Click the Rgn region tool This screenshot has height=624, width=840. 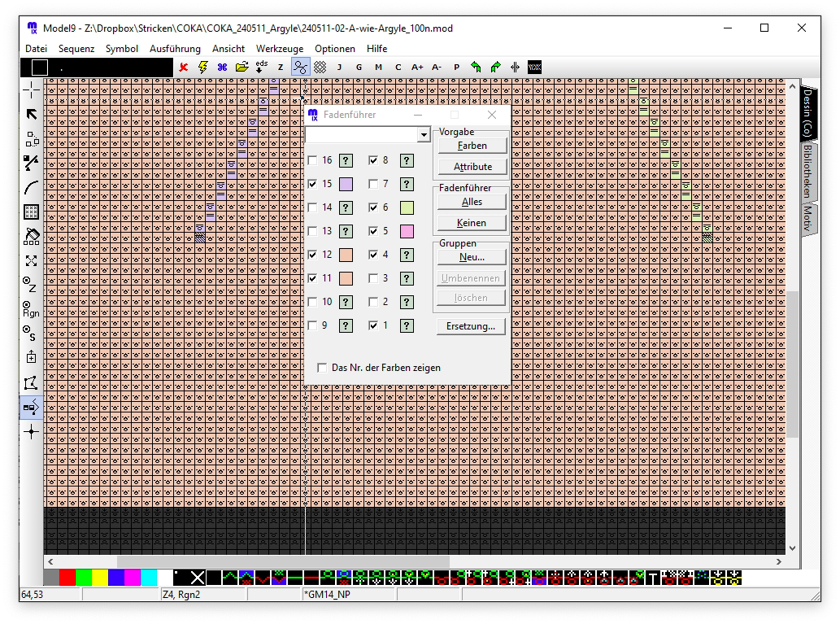point(32,309)
